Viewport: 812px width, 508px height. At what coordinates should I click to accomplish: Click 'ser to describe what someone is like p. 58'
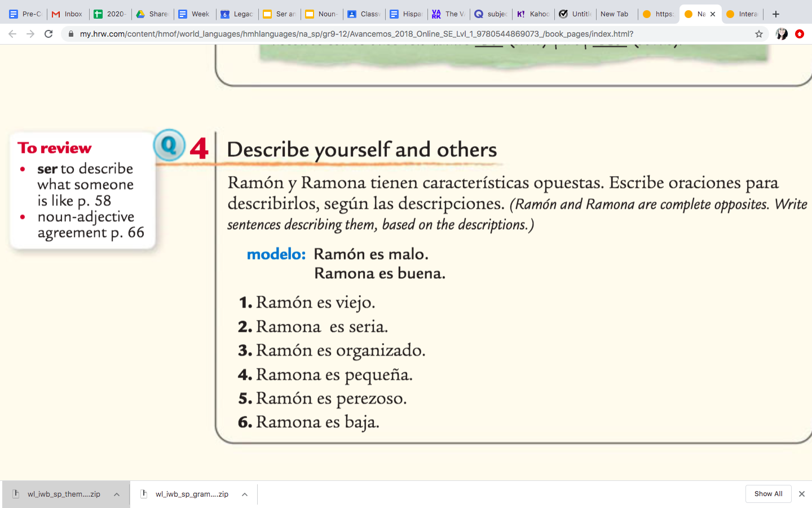coord(85,185)
